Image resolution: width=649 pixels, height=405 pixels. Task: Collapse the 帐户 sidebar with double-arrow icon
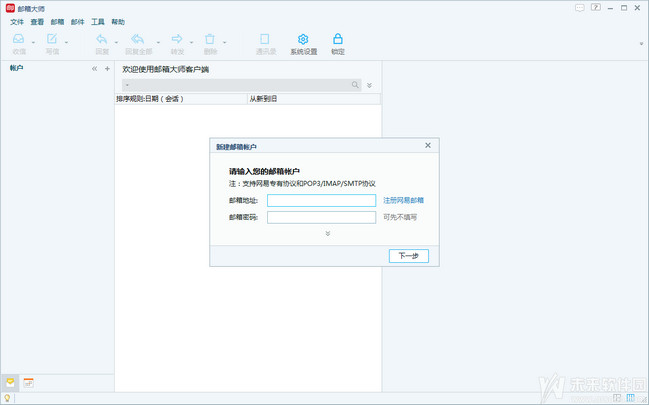click(x=94, y=69)
